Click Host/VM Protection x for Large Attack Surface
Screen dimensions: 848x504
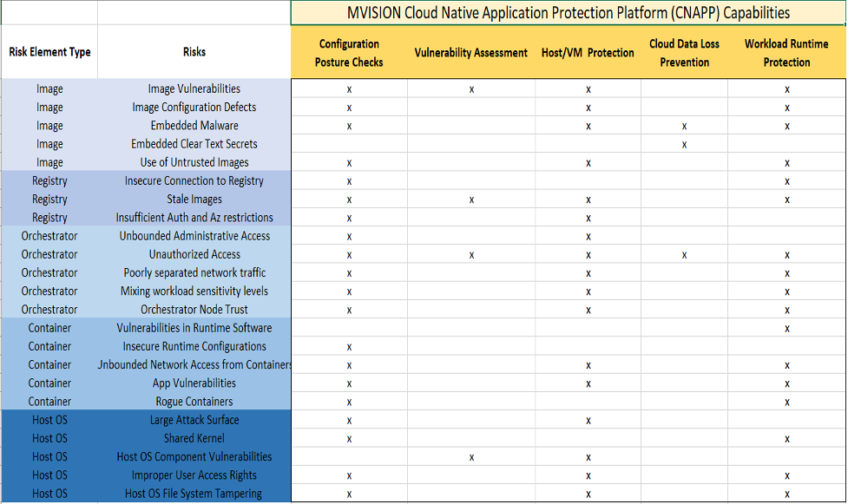point(588,420)
